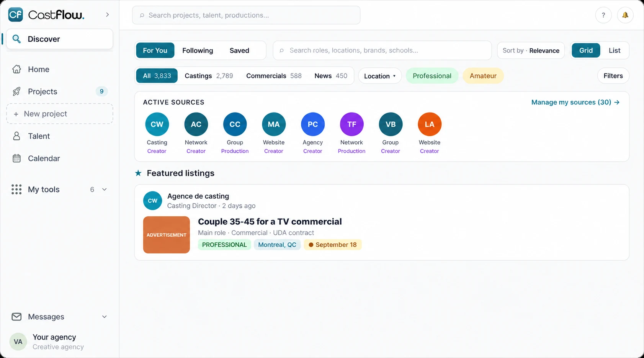Open the Sort by Relevance dropdown
This screenshot has width=644, height=358.
531,51
